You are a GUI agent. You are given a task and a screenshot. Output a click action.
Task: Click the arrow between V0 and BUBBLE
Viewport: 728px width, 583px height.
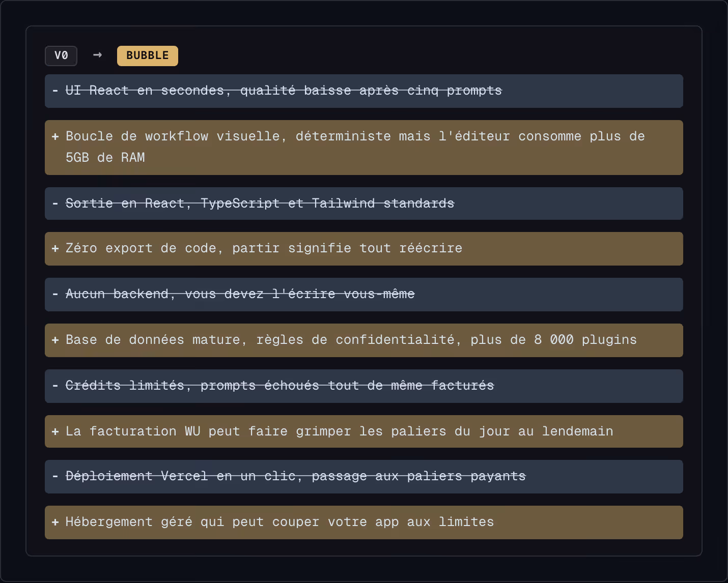pyautogui.click(x=97, y=55)
